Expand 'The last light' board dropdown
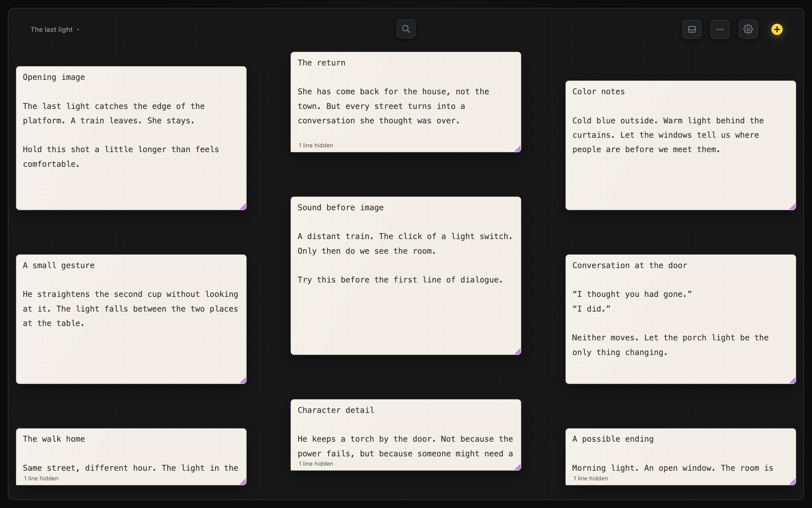The width and height of the screenshot is (812, 508). pyautogui.click(x=55, y=30)
